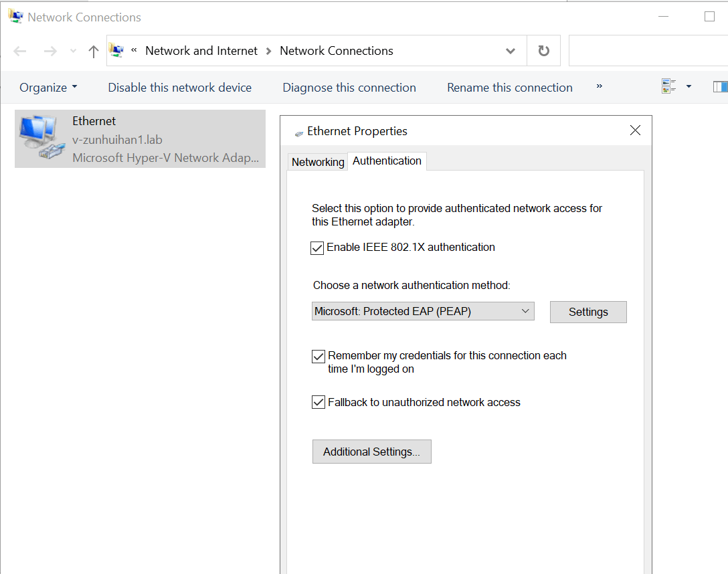The height and width of the screenshot is (574, 728).
Task: Uncheck Remember my credentials for this connection
Action: pos(318,356)
